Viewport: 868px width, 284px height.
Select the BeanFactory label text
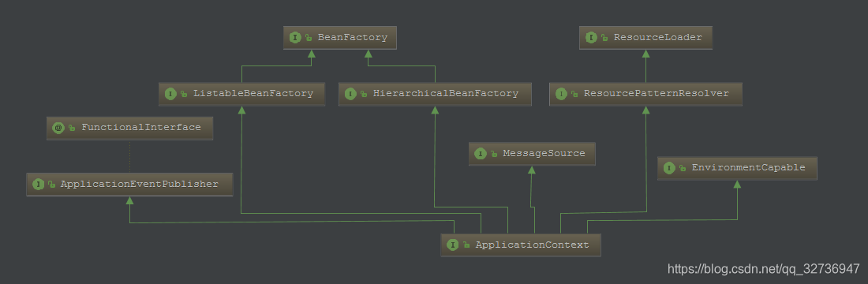pos(353,38)
